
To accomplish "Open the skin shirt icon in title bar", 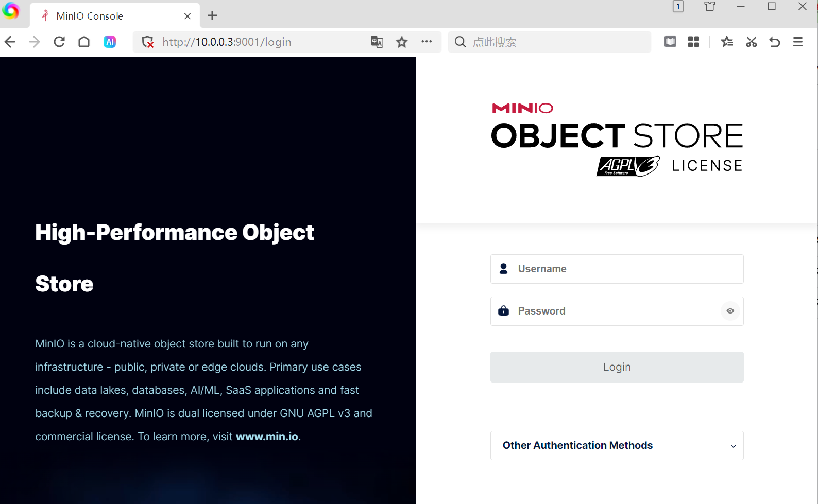I will (x=710, y=6).
